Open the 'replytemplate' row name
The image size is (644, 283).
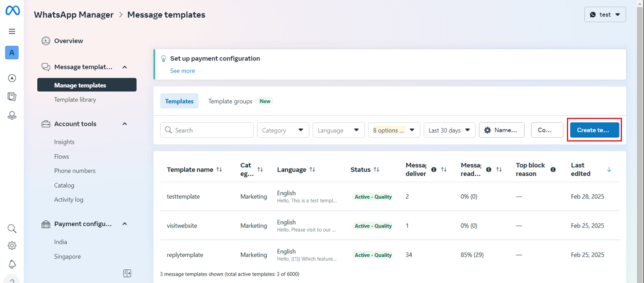[185, 255]
